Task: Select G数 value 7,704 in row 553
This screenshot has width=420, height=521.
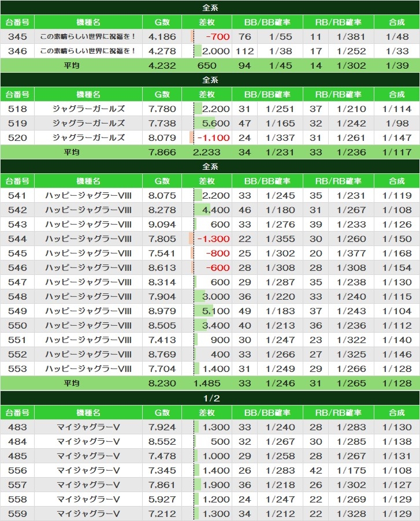Action: point(162,369)
